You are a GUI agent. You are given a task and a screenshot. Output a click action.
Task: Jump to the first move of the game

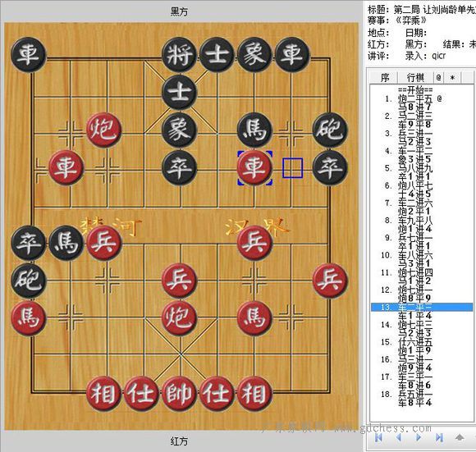(378, 437)
